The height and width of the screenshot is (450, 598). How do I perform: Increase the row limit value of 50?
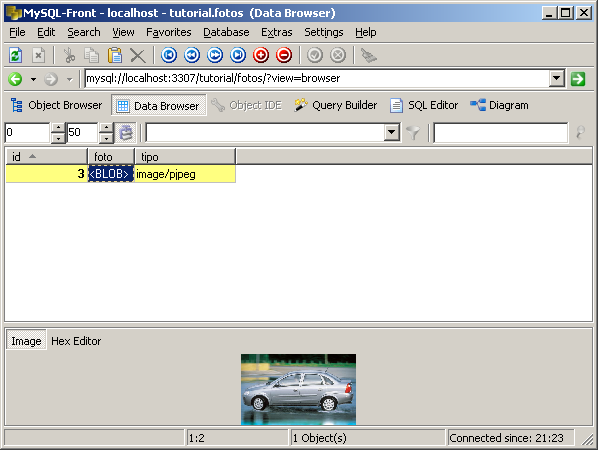(106, 128)
